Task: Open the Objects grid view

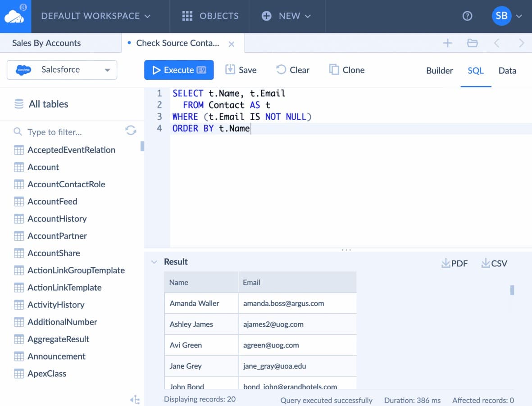Action: (x=209, y=16)
